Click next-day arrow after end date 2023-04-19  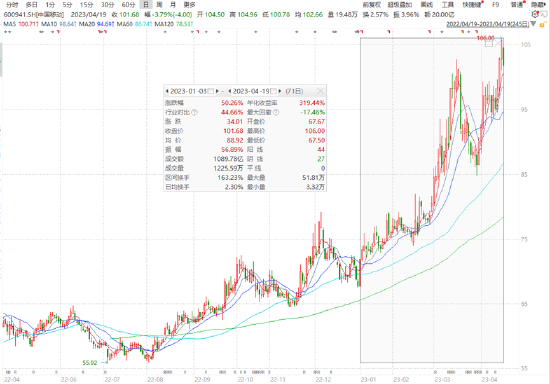[280, 91]
